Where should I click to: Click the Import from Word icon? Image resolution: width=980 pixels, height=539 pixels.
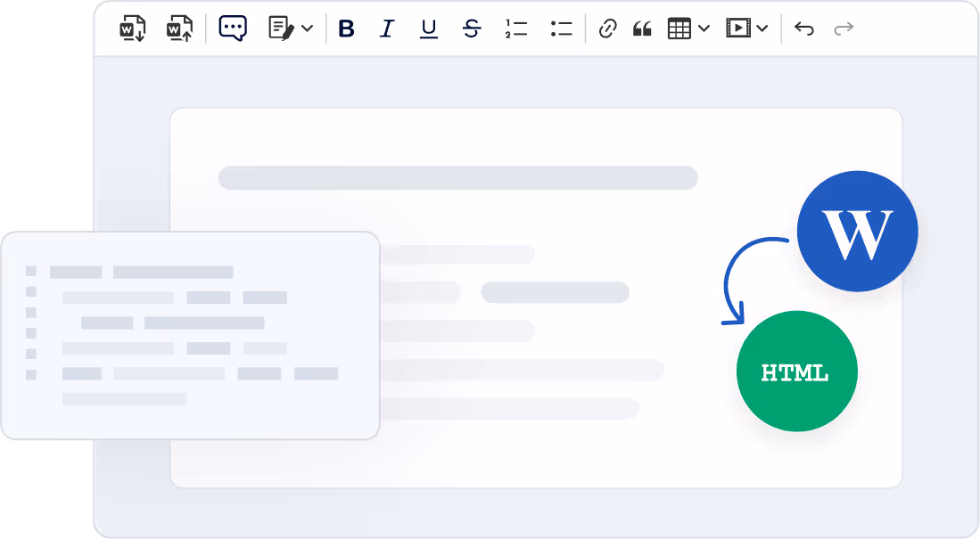[x=133, y=29]
